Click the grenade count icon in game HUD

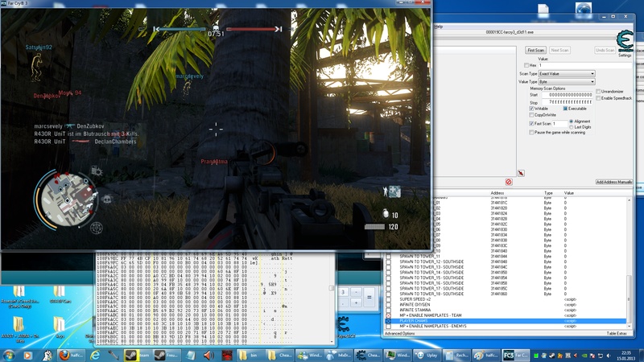click(x=386, y=214)
